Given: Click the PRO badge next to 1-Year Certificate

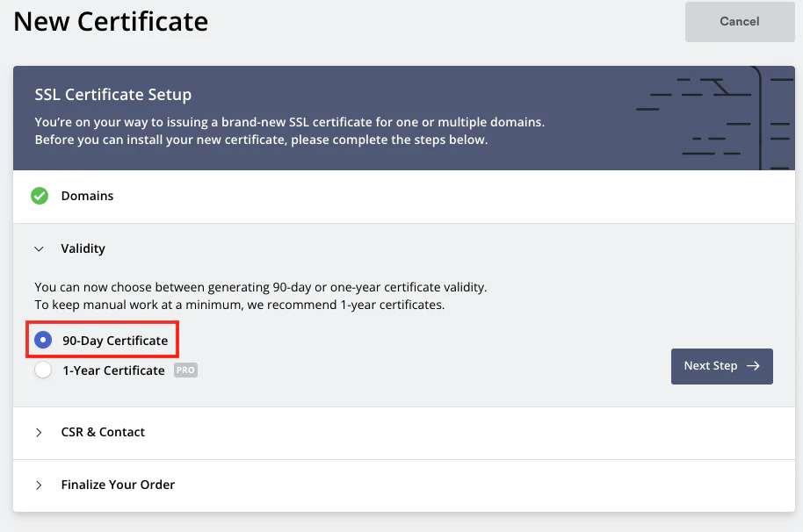Looking at the screenshot, I should click(185, 370).
